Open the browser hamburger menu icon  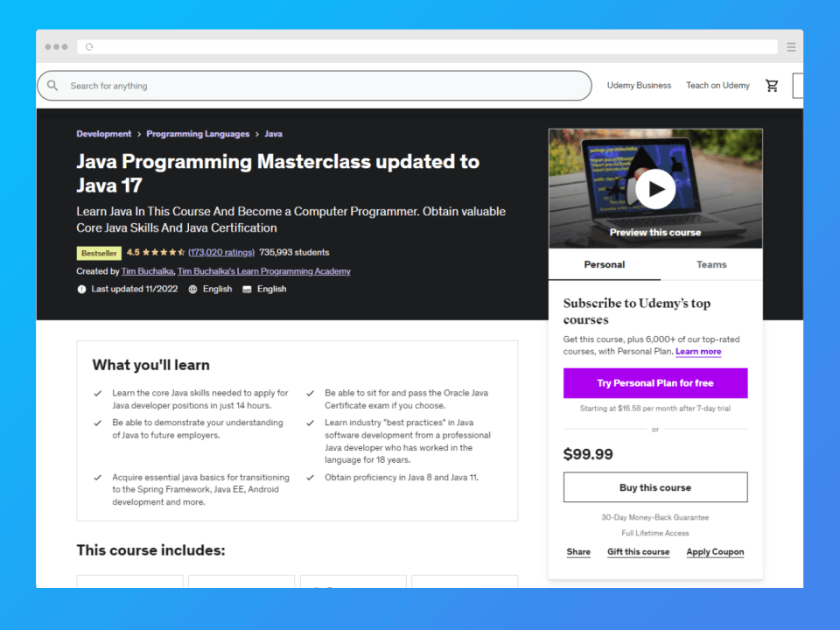click(791, 47)
